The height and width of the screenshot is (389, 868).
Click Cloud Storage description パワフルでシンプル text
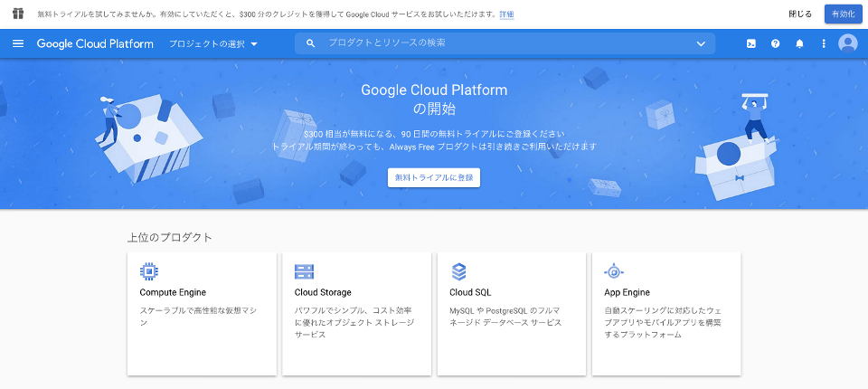click(x=354, y=322)
